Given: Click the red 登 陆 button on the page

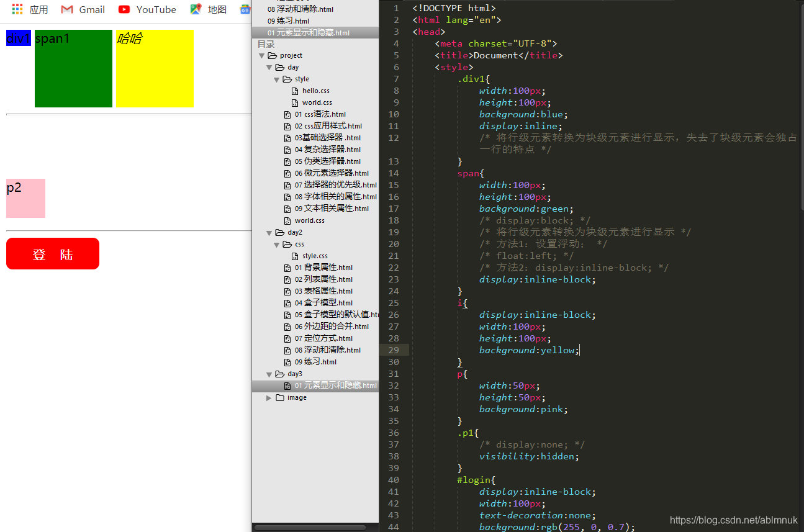Looking at the screenshot, I should pyautogui.click(x=53, y=254).
